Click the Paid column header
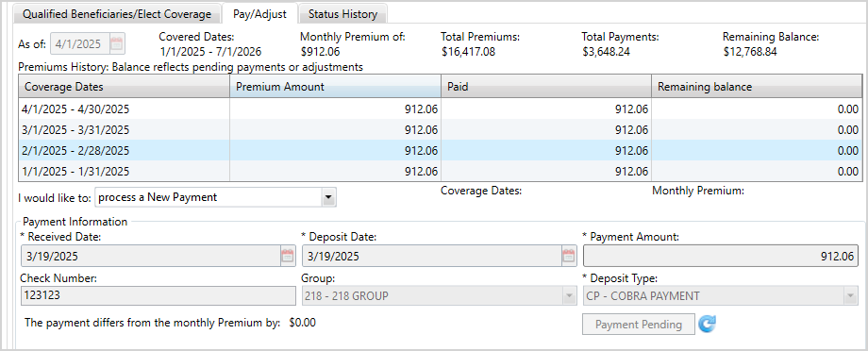 (546, 87)
